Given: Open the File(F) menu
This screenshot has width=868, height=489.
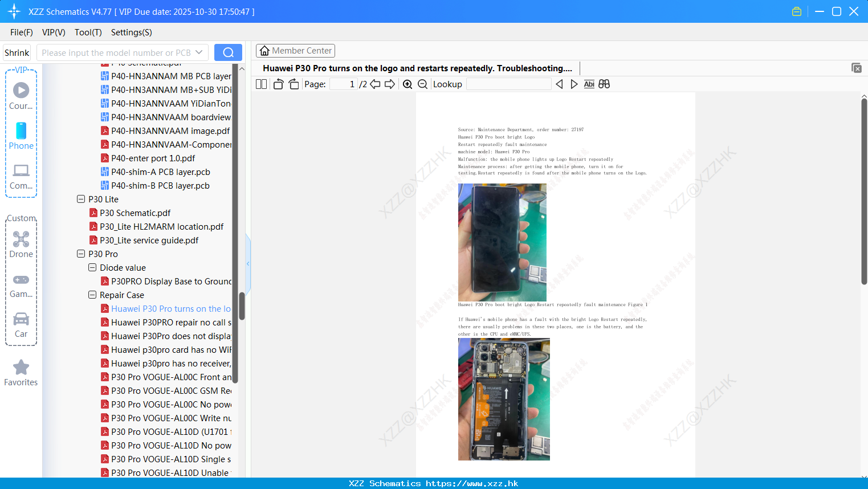Looking at the screenshot, I should 22,32.
